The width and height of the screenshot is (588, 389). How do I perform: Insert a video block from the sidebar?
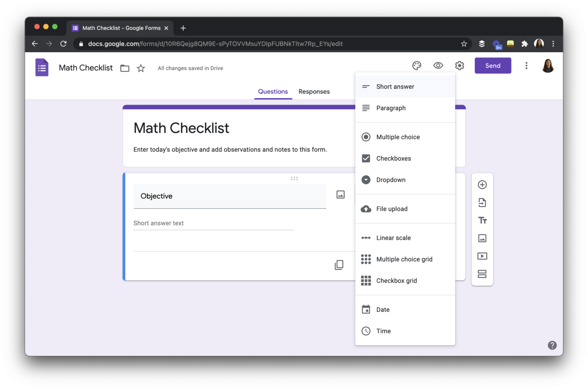[x=482, y=256]
